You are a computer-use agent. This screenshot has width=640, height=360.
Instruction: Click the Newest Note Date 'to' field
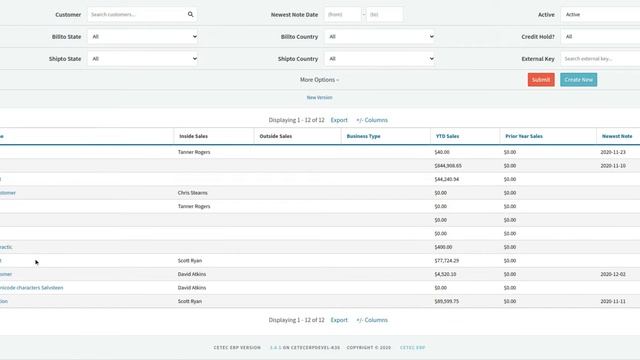point(384,14)
